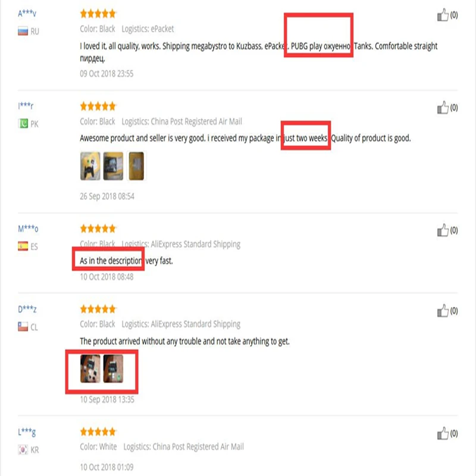Mark M***o's review as helpful
Screen dimensions: 476x476
[x=443, y=230]
